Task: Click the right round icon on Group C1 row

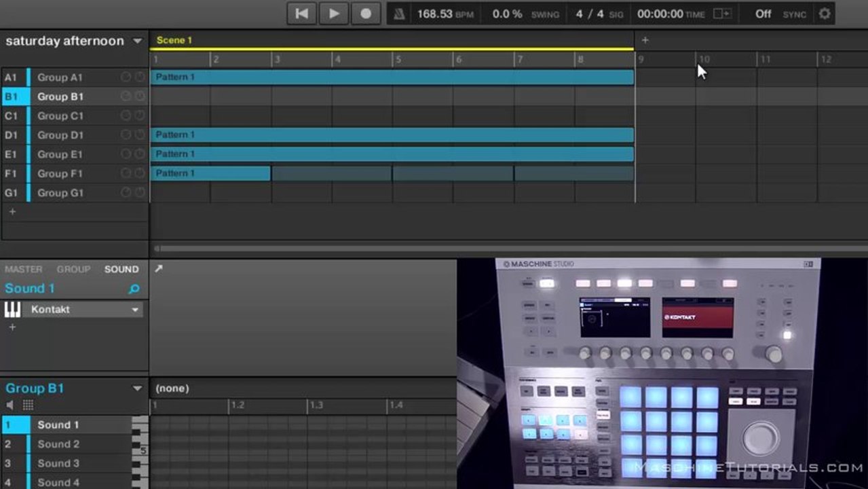Action: [x=140, y=116]
